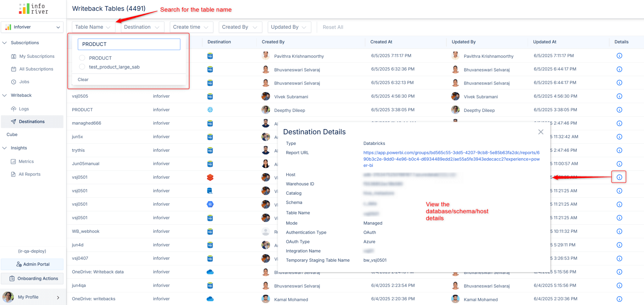Collapse the Subscriptions section
This screenshot has height=305, width=644.
click(5, 43)
